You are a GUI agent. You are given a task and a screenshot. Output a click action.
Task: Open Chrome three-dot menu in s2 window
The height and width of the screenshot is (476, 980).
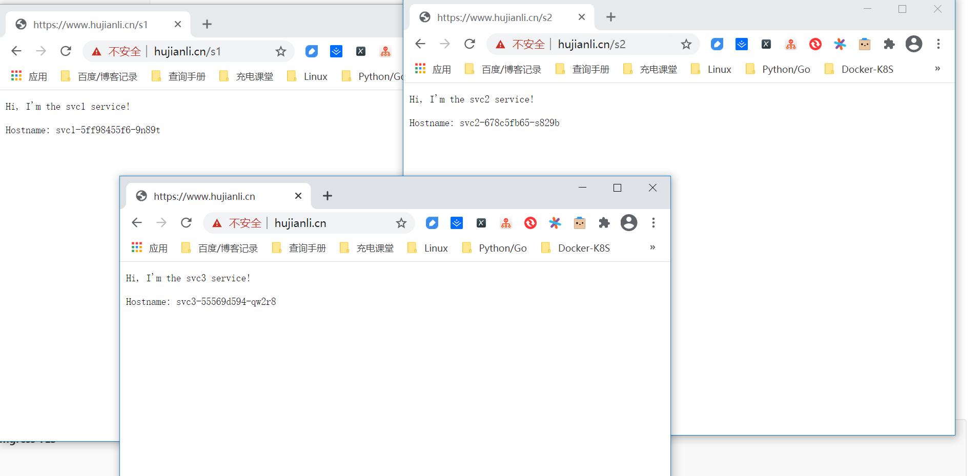pyautogui.click(x=938, y=44)
